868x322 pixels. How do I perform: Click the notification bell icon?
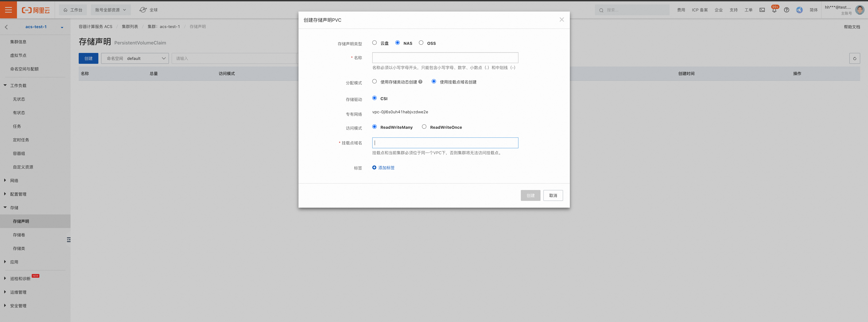pyautogui.click(x=774, y=10)
